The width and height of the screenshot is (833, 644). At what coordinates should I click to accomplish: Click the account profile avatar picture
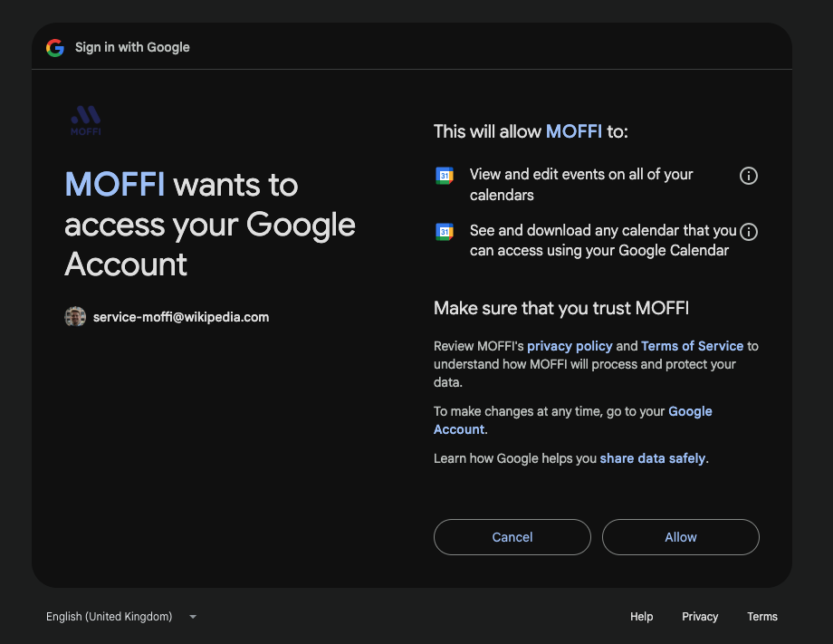[x=75, y=317]
